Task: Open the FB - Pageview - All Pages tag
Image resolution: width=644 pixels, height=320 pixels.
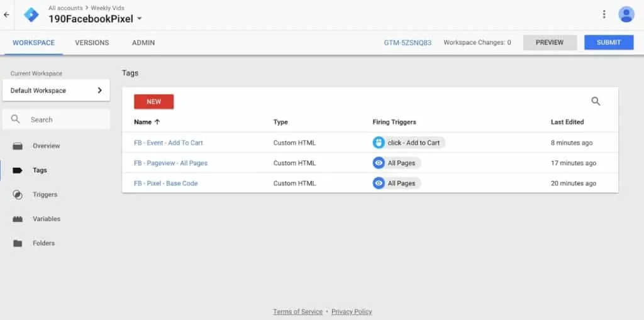Action: 171,163
